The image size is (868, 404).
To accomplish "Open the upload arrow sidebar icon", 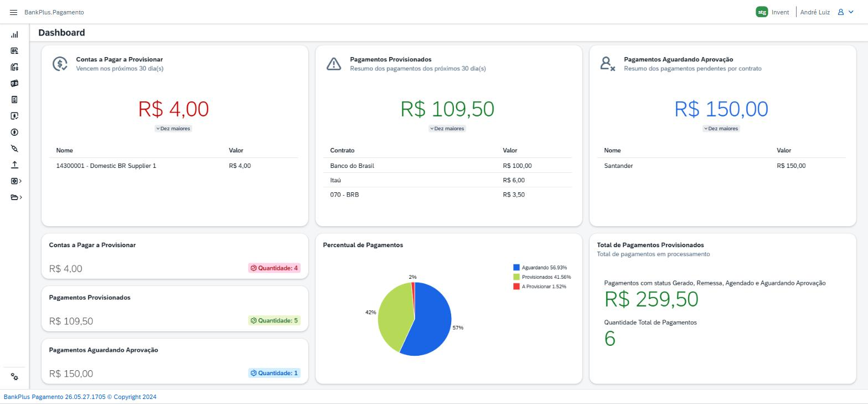I will coord(14,165).
